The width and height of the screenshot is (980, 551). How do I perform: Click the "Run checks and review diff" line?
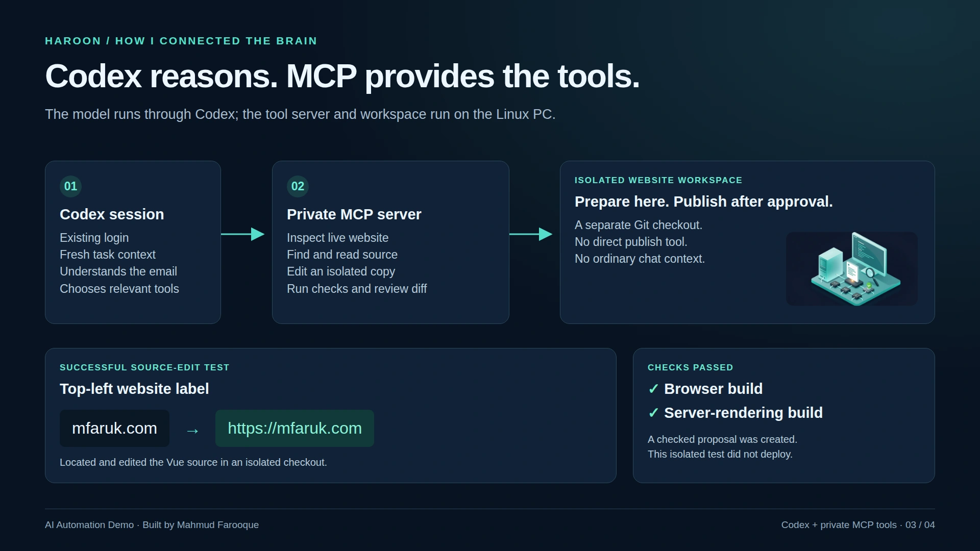[x=357, y=289]
